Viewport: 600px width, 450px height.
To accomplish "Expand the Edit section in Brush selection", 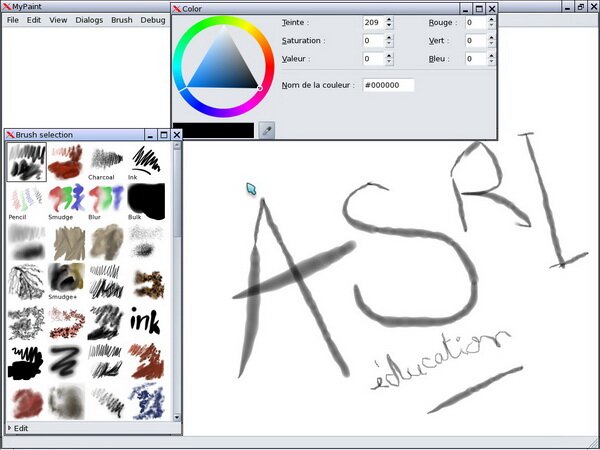I will click(18, 428).
